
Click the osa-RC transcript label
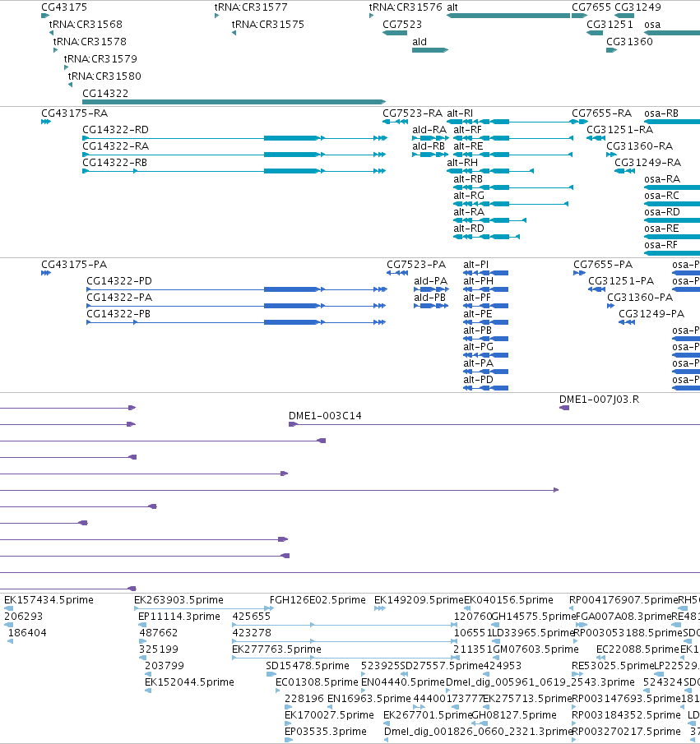(x=661, y=196)
